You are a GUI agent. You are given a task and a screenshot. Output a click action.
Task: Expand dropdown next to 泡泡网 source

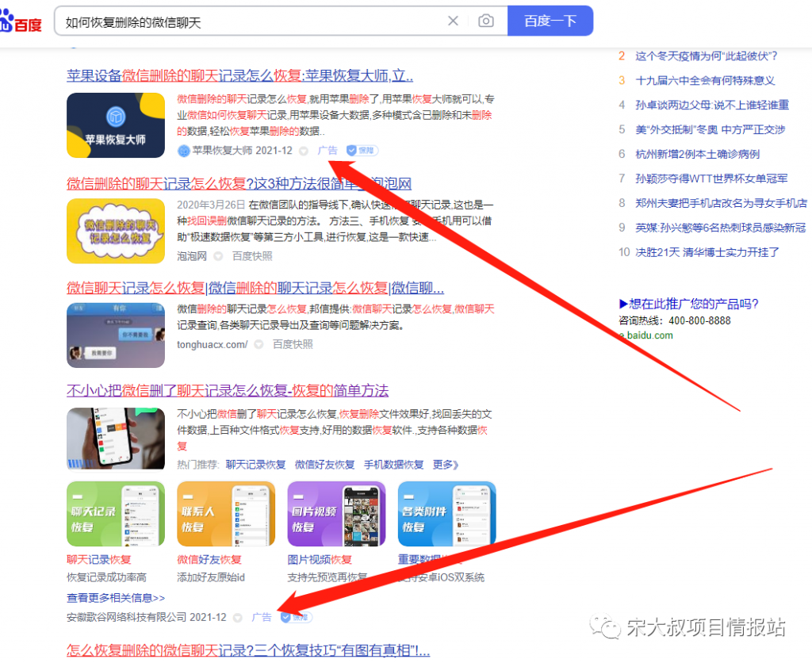coord(219,256)
